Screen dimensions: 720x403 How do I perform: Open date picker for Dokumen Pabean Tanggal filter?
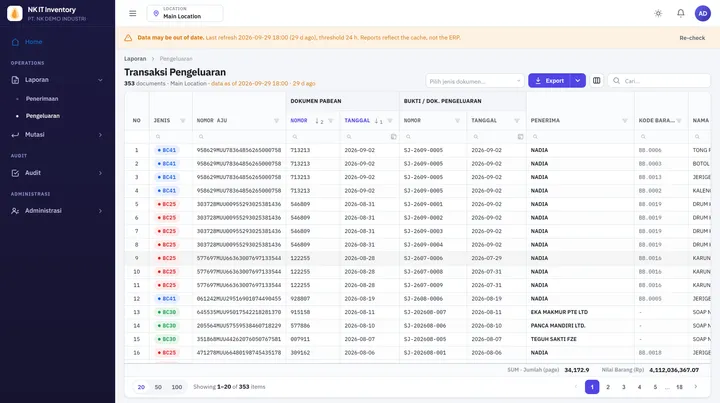(394, 137)
